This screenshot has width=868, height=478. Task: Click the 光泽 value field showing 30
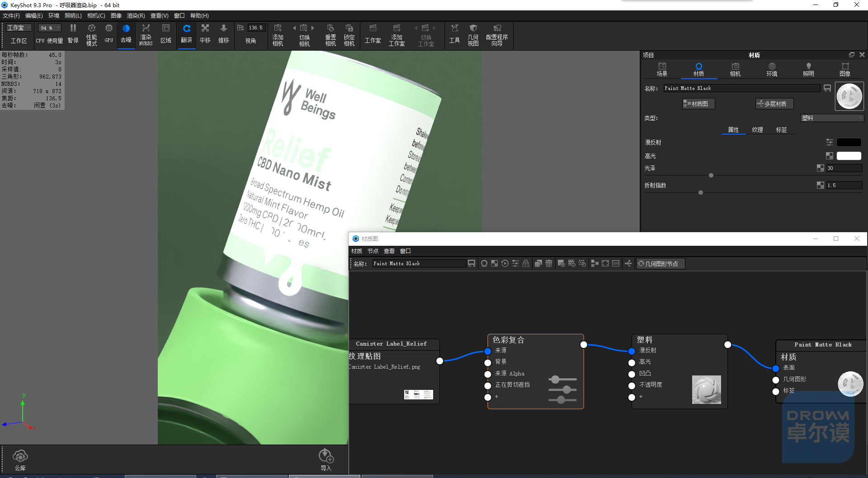pos(844,168)
